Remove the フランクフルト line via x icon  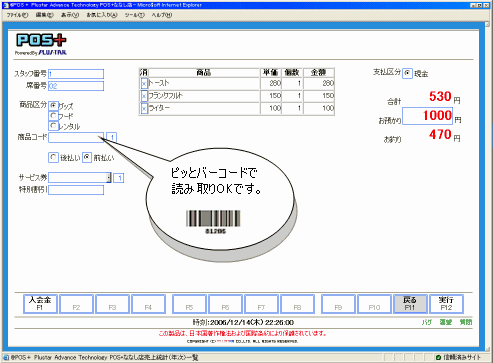click(144, 96)
